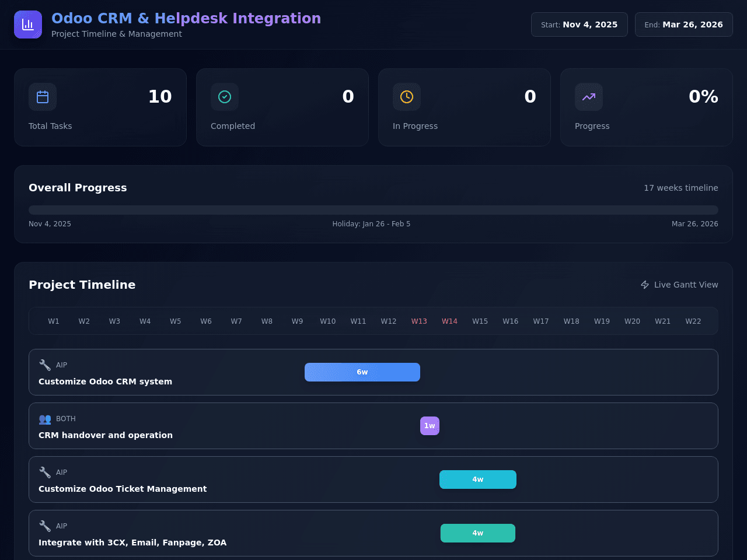747x560 pixels.
Task: Click the Overall Progress bar
Action: point(373,210)
